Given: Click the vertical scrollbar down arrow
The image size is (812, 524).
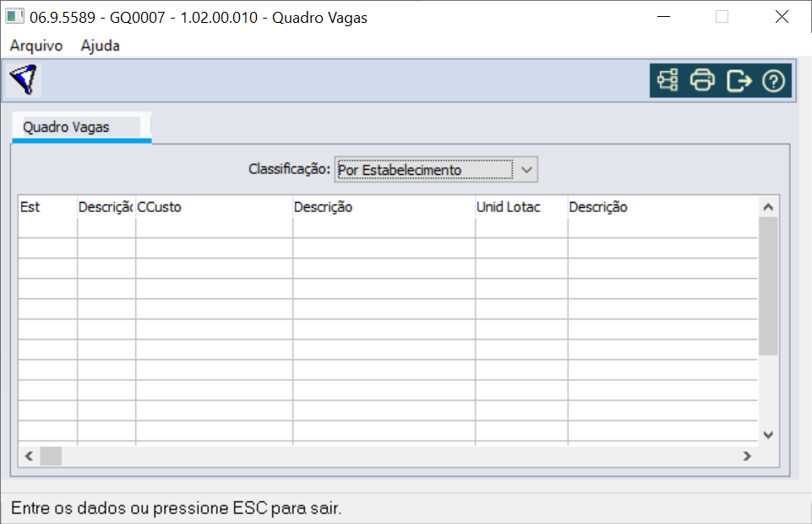Looking at the screenshot, I should [x=769, y=435].
